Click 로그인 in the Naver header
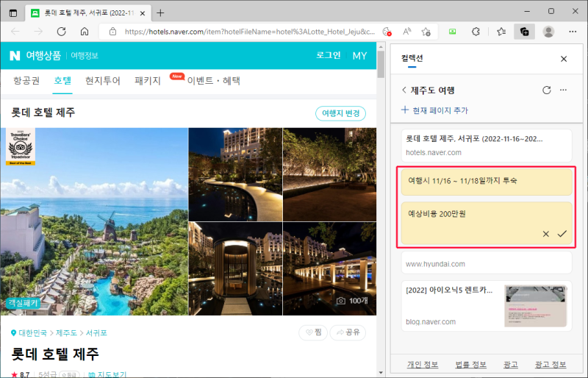This screenshot has height=378, width=588. tap(329, 56)
